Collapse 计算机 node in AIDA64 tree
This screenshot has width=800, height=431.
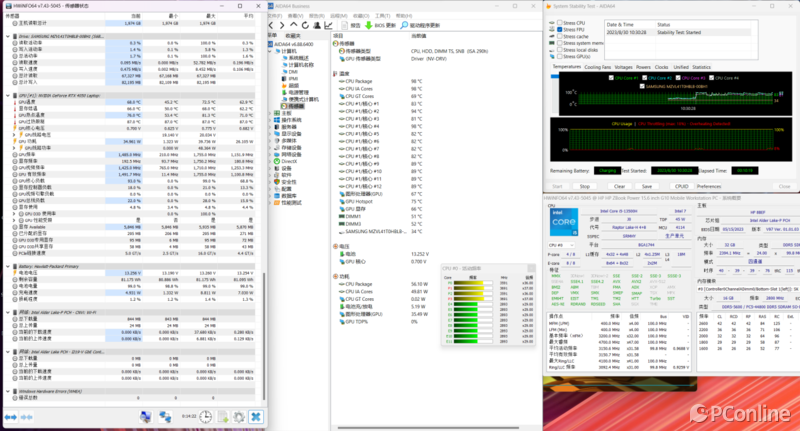[x=271, y=51]
